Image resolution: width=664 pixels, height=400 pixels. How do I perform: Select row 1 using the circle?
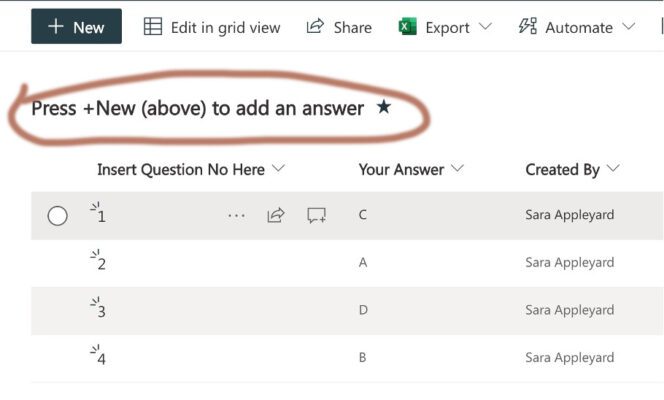[x=57, y=216]
